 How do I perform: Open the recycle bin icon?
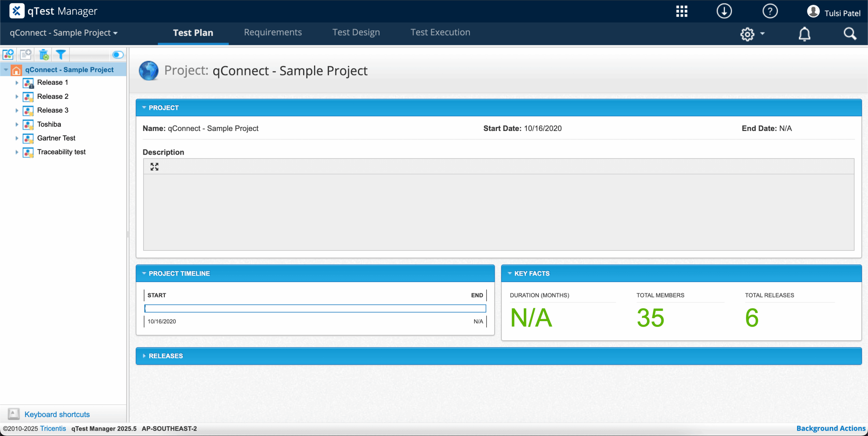(44, 54)
